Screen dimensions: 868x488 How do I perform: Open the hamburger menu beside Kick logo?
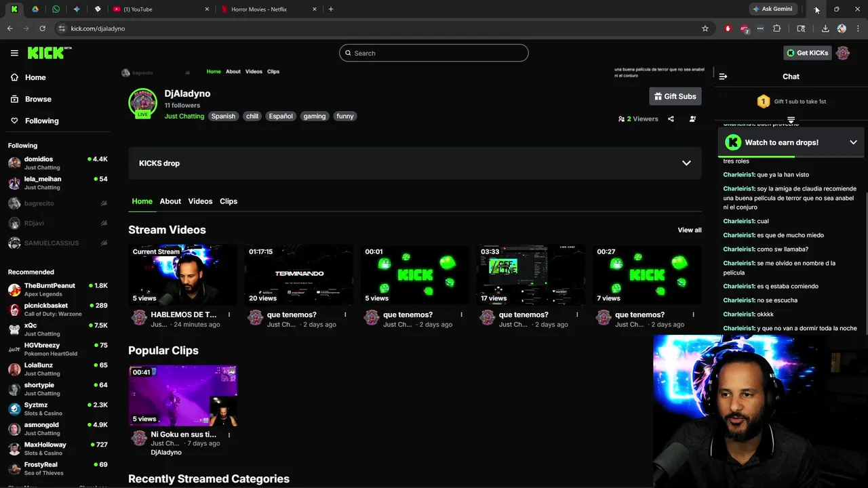pos(14,53)
